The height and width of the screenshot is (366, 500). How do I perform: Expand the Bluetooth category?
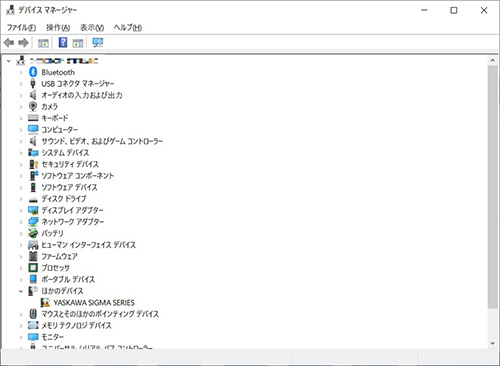(x=21, y=72)
